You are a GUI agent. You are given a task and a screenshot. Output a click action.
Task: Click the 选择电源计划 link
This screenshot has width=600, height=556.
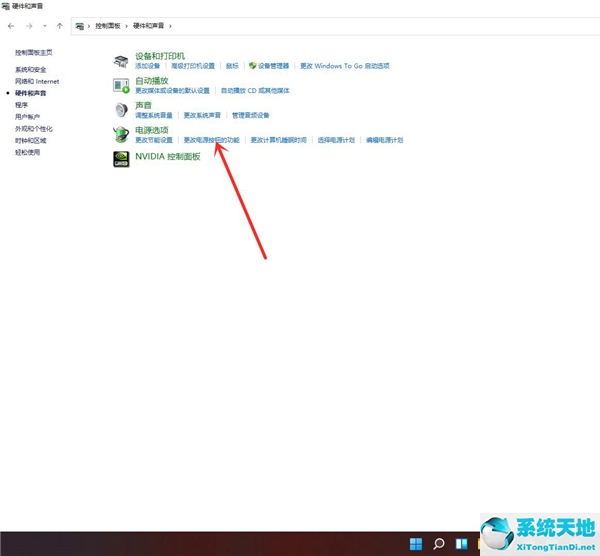(336, 140)
